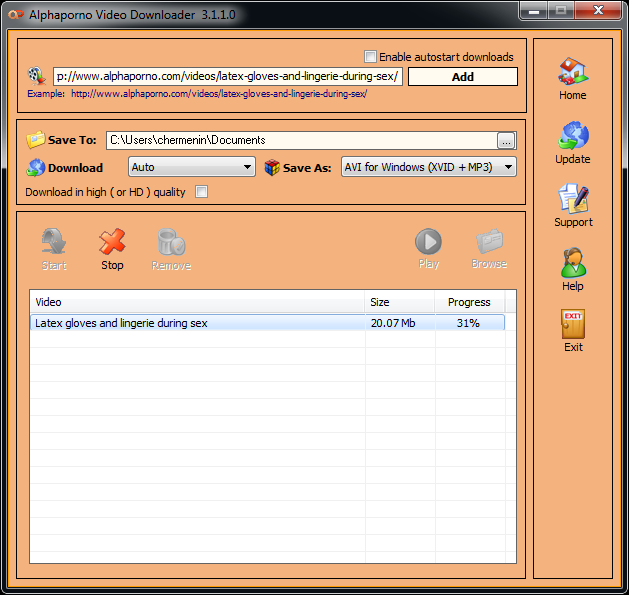Screen dimensions: 629x595
Task: Focus the video URL input field
Action: coord(228,76)
